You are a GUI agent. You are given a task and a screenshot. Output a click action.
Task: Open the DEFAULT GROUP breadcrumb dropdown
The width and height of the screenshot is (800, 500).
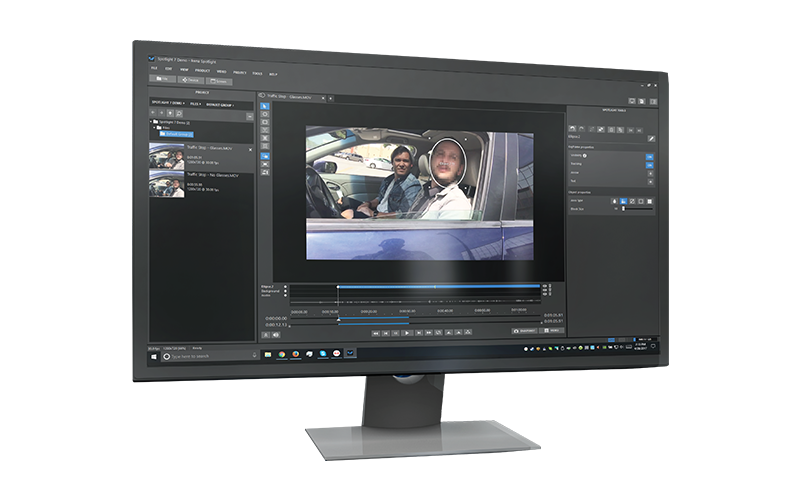[x=220, y=105]
